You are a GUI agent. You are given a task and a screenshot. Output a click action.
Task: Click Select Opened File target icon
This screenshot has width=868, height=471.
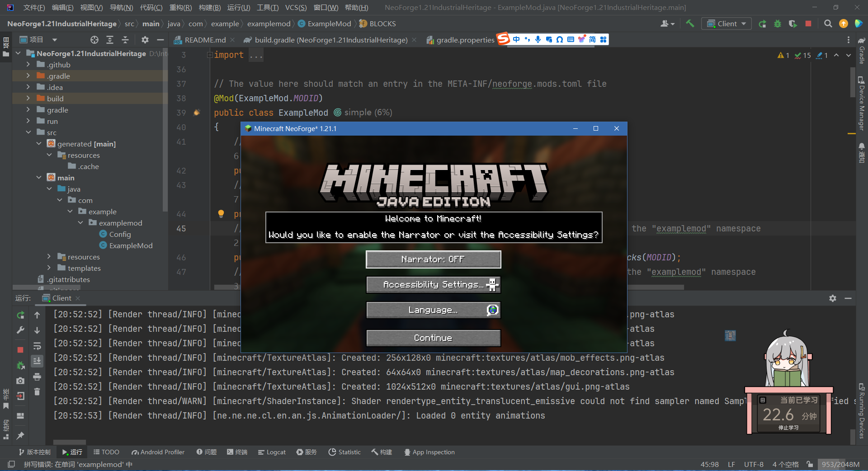tap(94, 40)
